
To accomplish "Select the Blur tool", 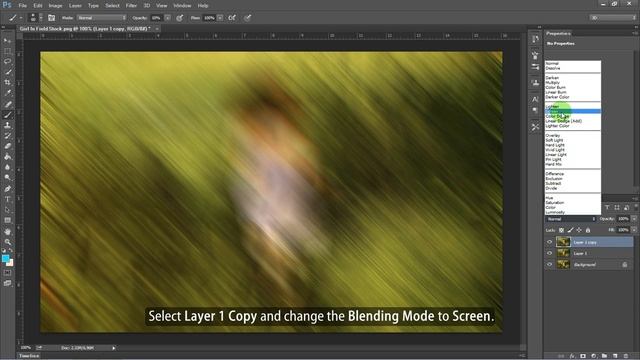I will (7, 167).
